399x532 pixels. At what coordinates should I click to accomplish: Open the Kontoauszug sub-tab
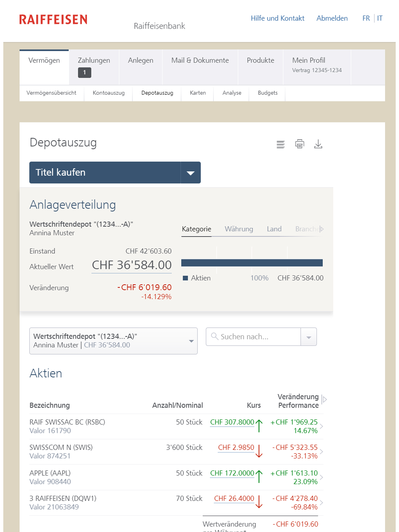pos(109,93)
